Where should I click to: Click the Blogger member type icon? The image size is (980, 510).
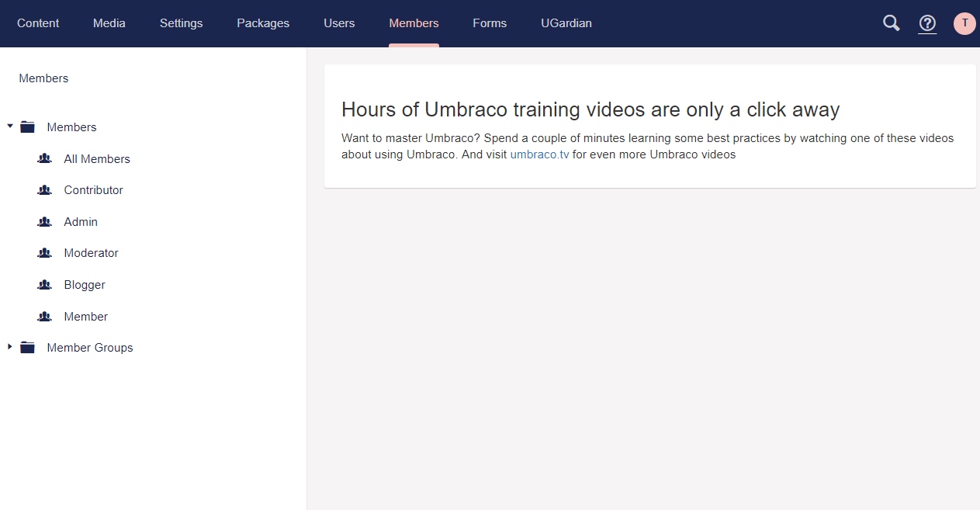(44, 285)
